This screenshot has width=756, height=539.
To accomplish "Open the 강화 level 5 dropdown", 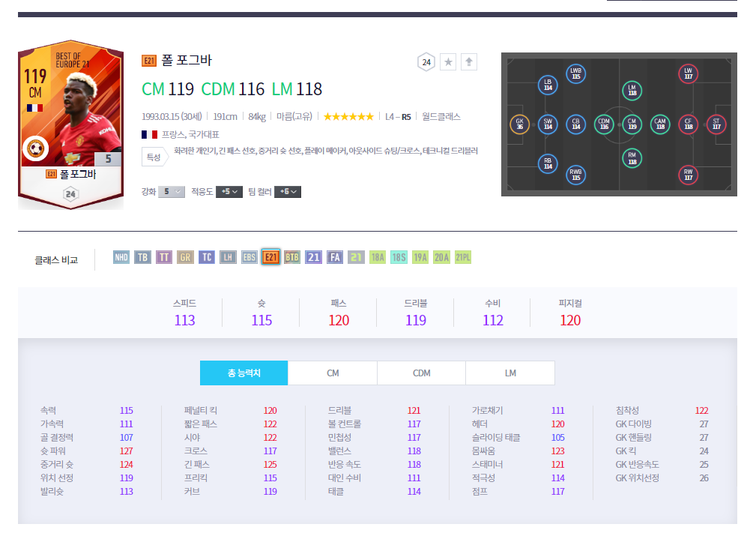I will pos(171,192).
